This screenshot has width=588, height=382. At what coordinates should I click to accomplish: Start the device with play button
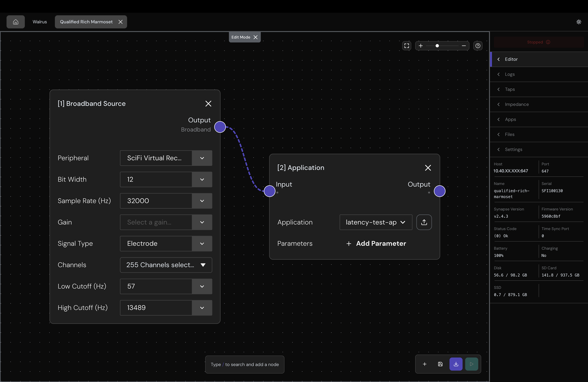[x=471, y=364]
